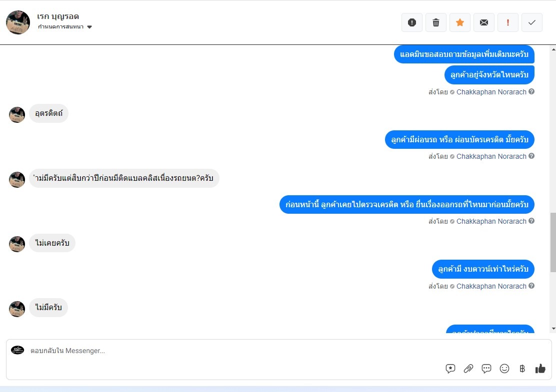556x392 pixels.
Task: Click the chat scrollbar thumb
Action: point(553,243)
